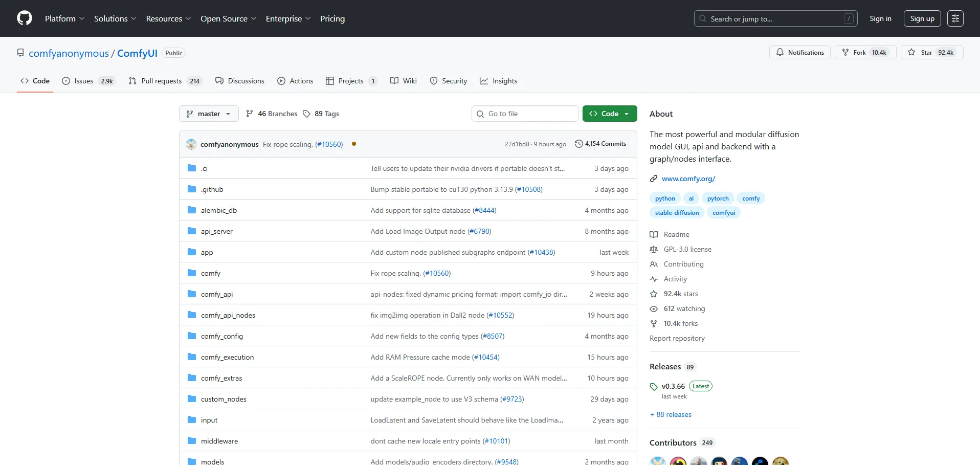
Task: Click the Go to file search field
Action: [525, 114]
